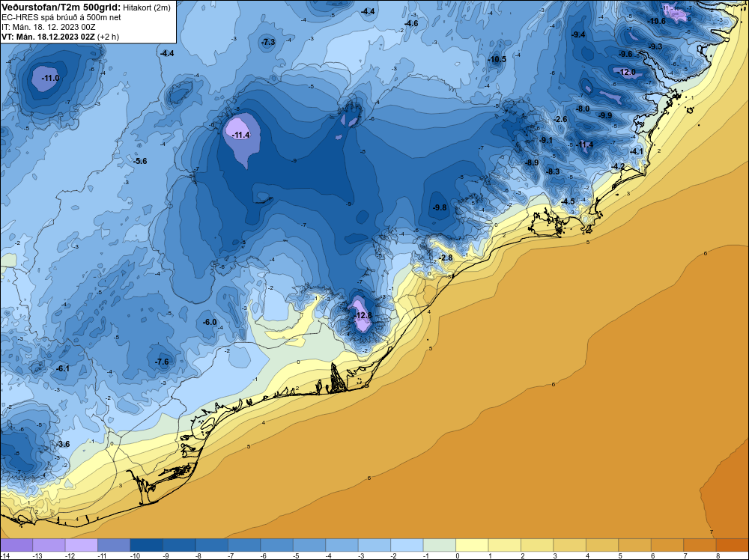Click the -9.8 temperature label

tap(440, 207)
